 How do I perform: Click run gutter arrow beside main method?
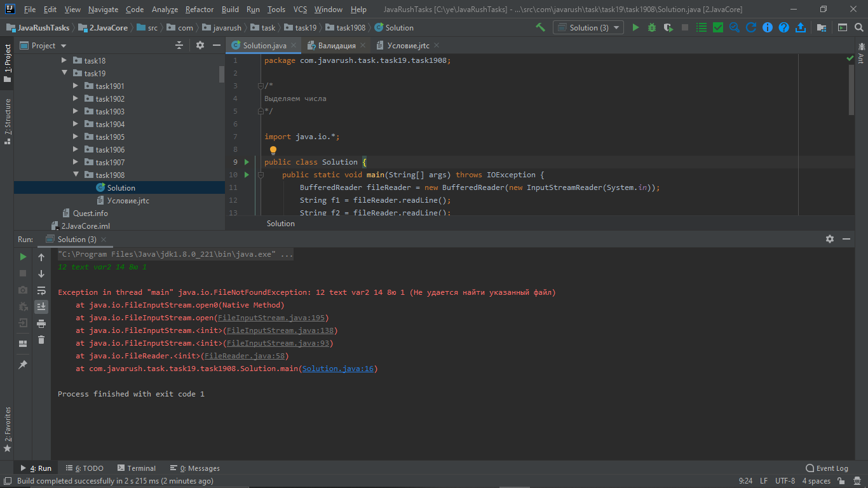247,175
